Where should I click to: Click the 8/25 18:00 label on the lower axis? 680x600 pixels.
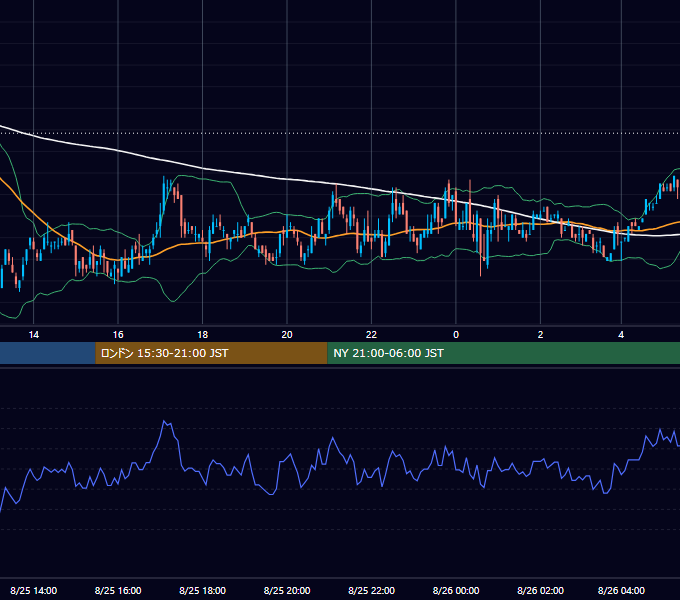coord(203,590)
